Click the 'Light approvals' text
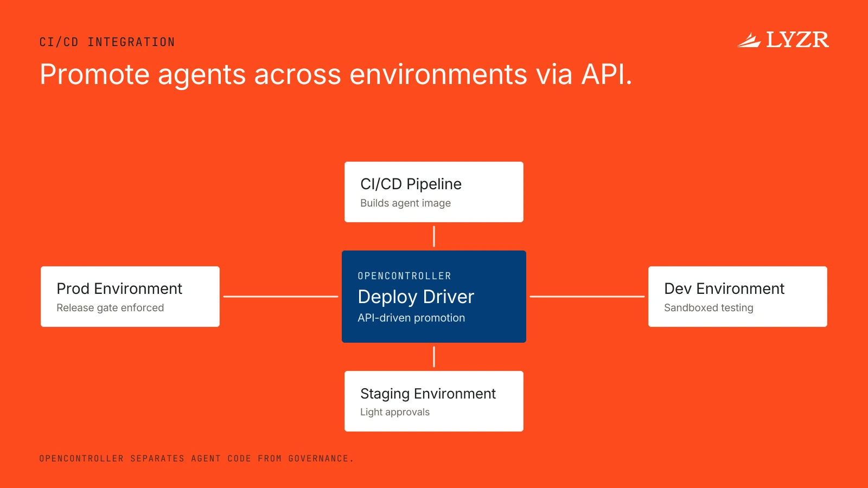868x488 pixels. (x=395, y=412)
